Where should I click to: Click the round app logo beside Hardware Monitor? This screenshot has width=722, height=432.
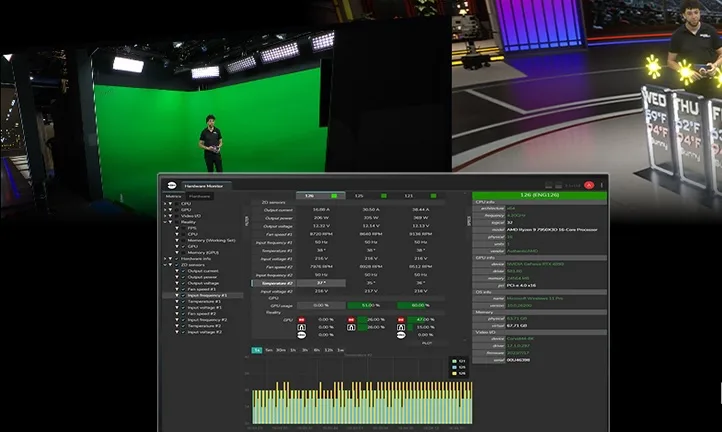(173, 185)
